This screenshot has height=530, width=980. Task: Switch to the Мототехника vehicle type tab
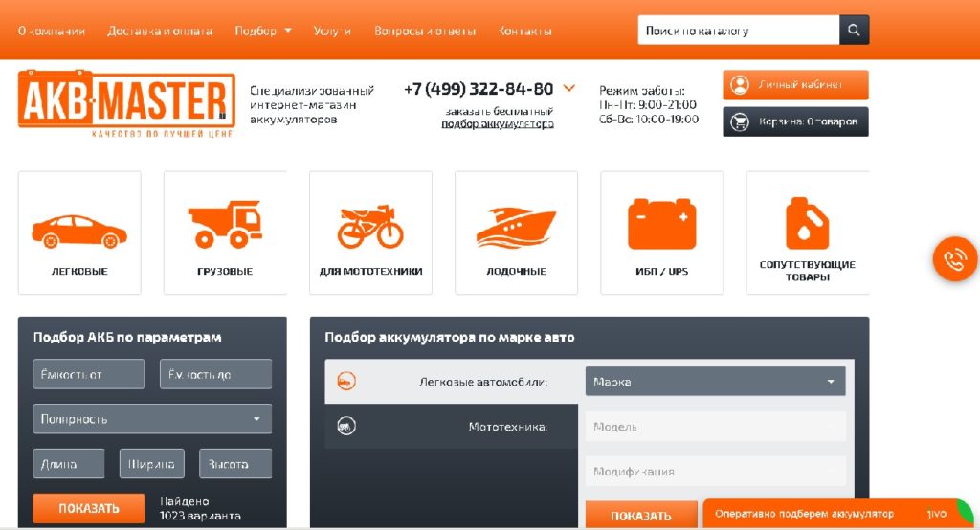click(452, 427)
